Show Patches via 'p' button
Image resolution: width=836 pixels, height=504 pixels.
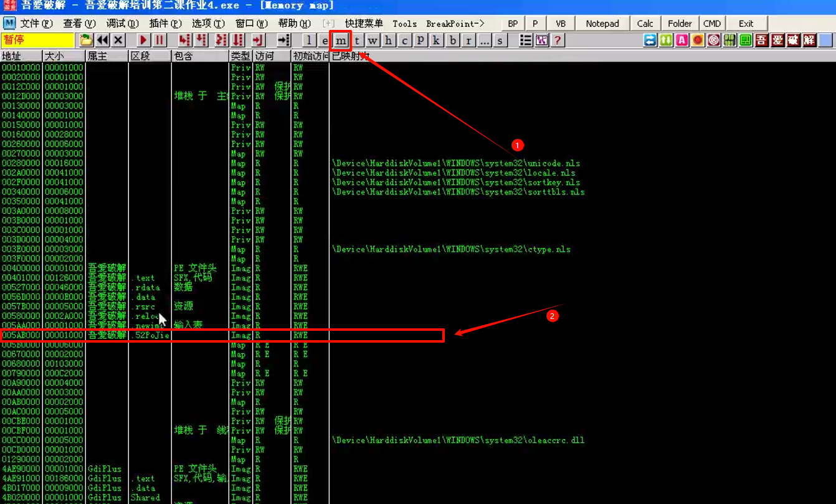[420, 40]
